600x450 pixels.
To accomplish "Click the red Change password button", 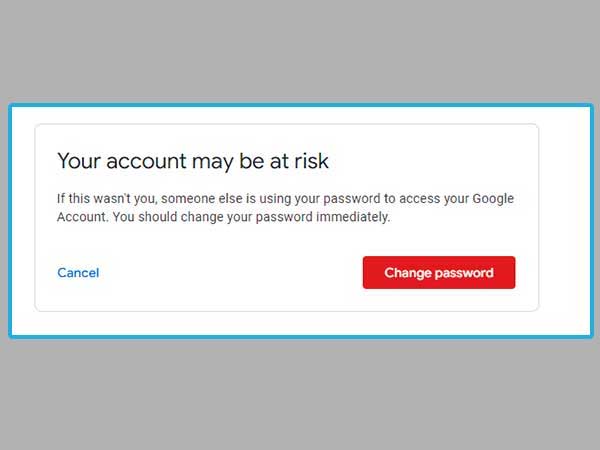I will (439, 272).
